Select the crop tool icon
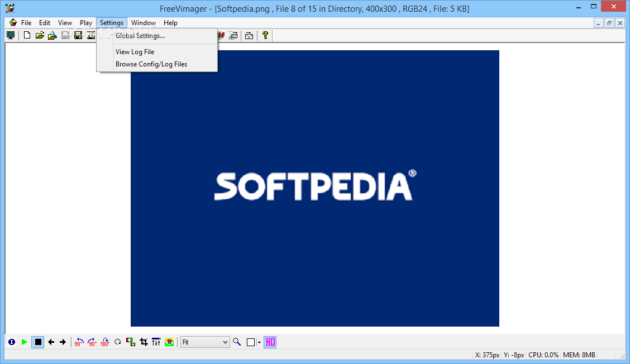 [x=144, y=342]
